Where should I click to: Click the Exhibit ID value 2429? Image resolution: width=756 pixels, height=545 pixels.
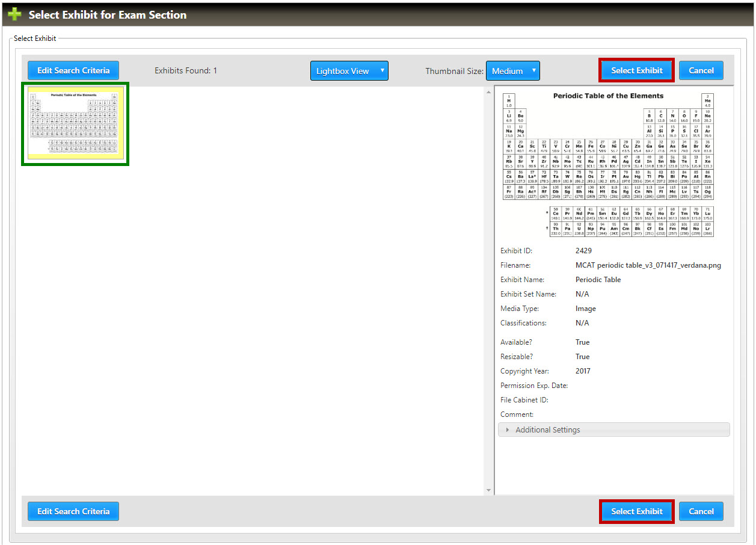[x=583, y=251]
